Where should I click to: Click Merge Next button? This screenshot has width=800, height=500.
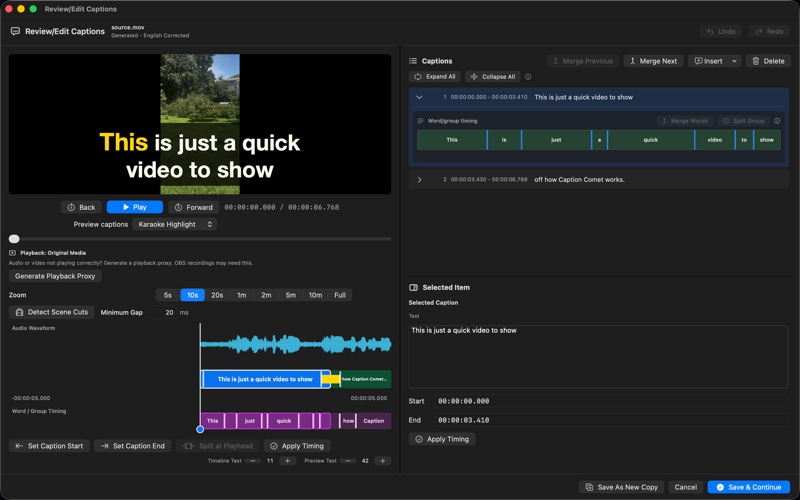(654, 61)
